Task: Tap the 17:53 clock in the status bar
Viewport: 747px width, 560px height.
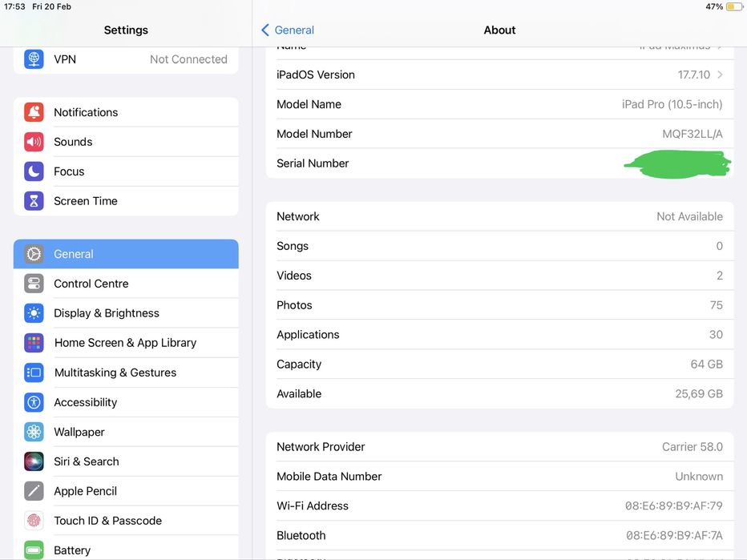Action: pyautogui.click(x=14, y=6)
